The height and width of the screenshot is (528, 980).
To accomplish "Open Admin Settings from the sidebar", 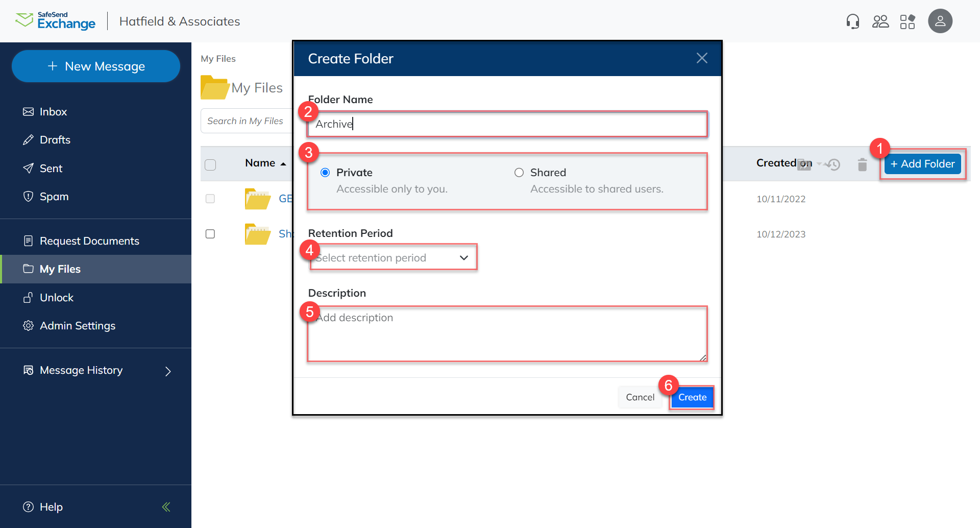I will click(77, 325).
